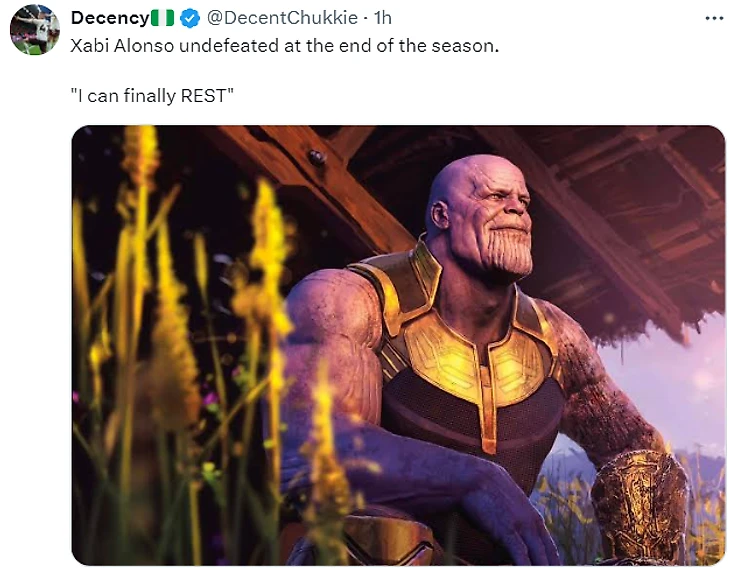Open the Thanos image in full view
Viewport: 730px width, 568px height.
(x=398, y=345)
